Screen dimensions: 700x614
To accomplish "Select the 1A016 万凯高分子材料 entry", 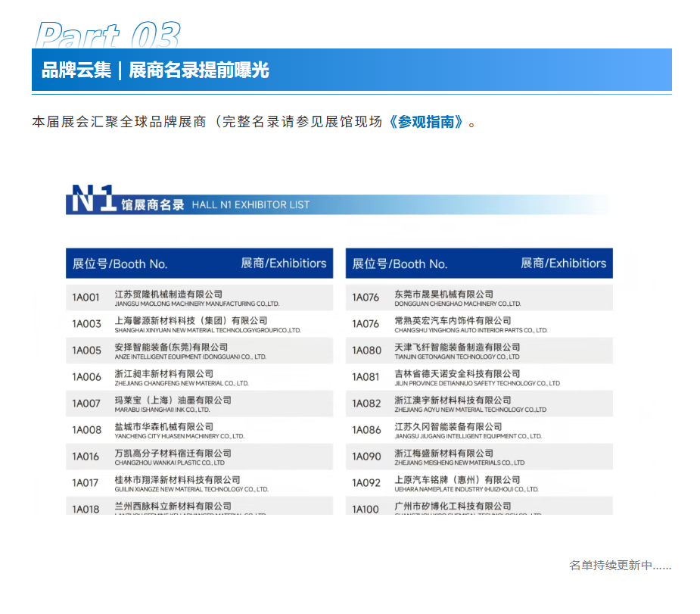I will point(199,457).
